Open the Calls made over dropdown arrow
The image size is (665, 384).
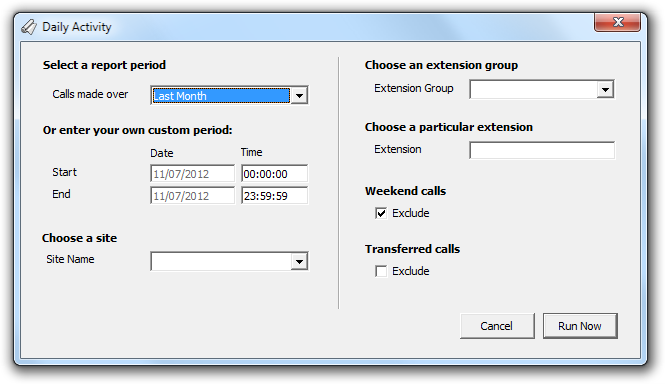[x=299, y=95]
